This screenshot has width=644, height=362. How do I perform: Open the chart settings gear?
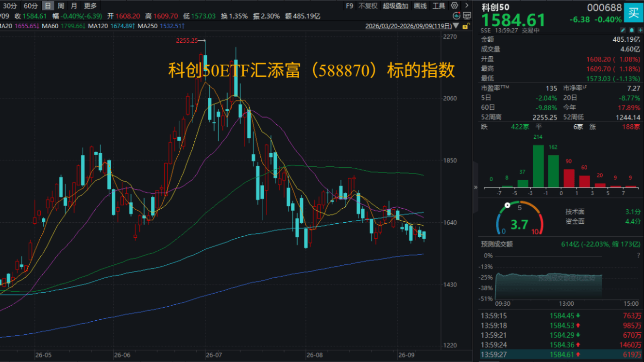[454, 6]
